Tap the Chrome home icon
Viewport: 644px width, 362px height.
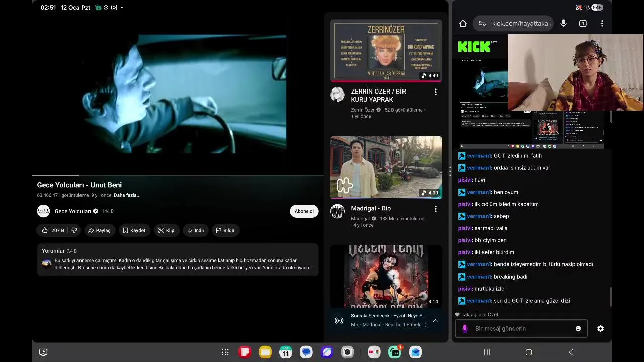point(463,23)
